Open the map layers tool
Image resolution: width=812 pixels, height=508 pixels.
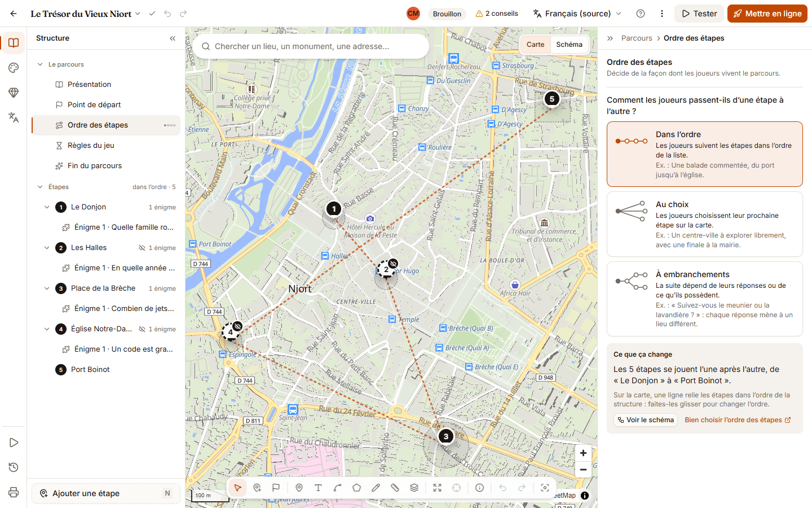pyautogui.click(x=414, y=488)
